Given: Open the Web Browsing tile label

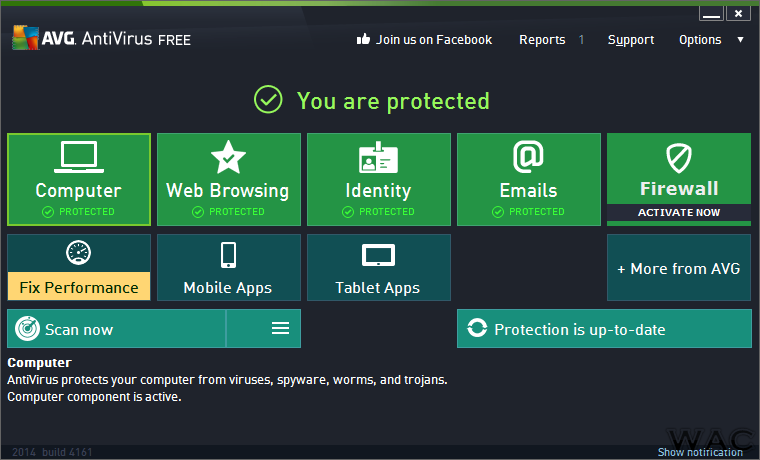Looking at the screenshot, I should 228,190.
